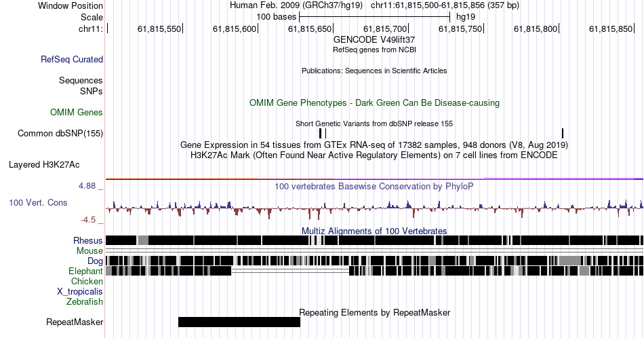644x338 pixels.
Task: Click the 61,815,700 ruler coordinate
Action: point(385,29)
